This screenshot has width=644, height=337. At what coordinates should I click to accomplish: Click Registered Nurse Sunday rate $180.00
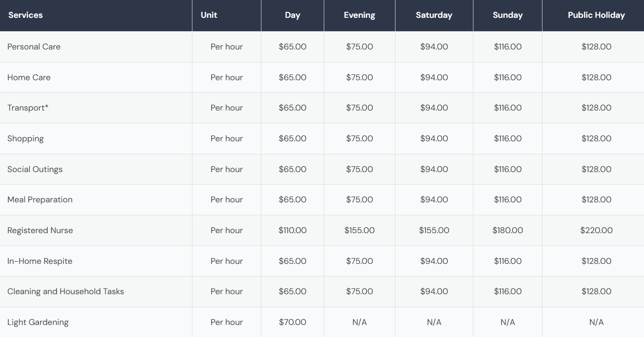(508, 230)
